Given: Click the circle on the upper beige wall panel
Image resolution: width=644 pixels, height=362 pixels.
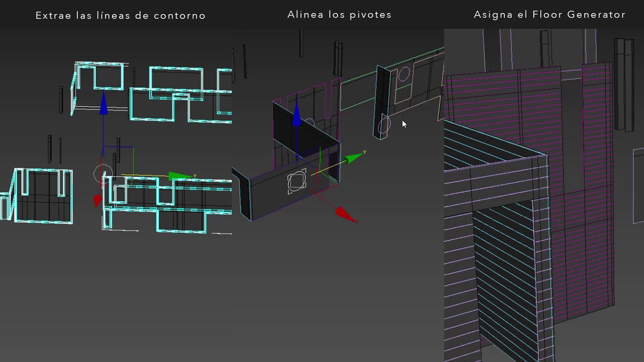Looking at the screenshot, I should pos(404,74).
